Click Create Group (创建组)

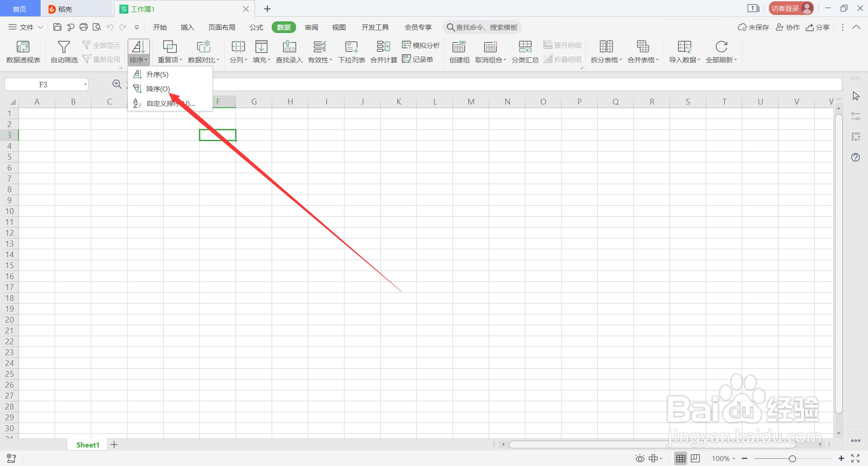(459, 52)
